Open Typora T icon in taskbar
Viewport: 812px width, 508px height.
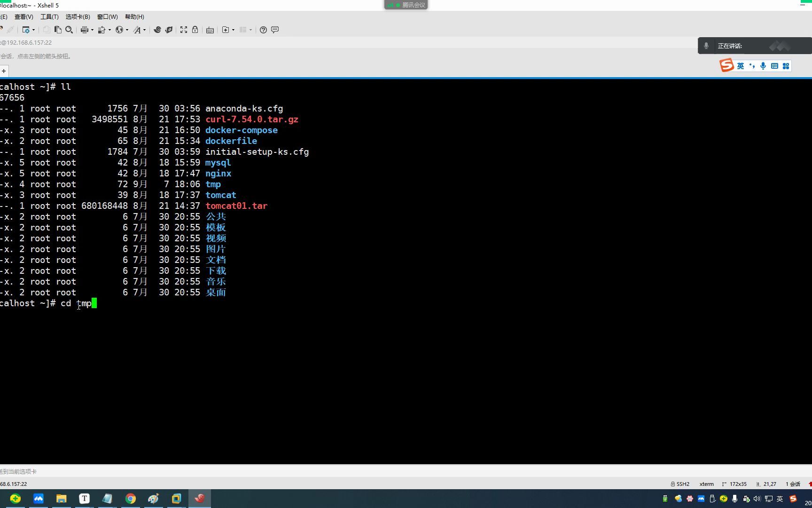point(85,499)
